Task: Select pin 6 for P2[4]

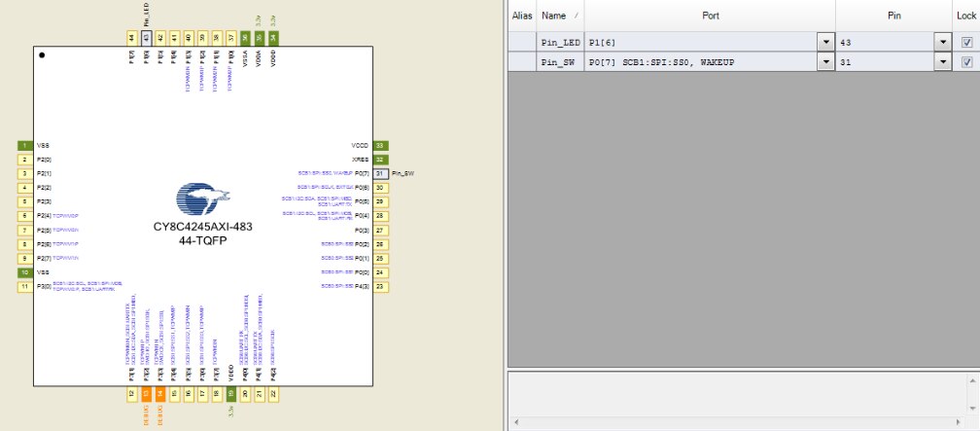Action: [25, 216]
